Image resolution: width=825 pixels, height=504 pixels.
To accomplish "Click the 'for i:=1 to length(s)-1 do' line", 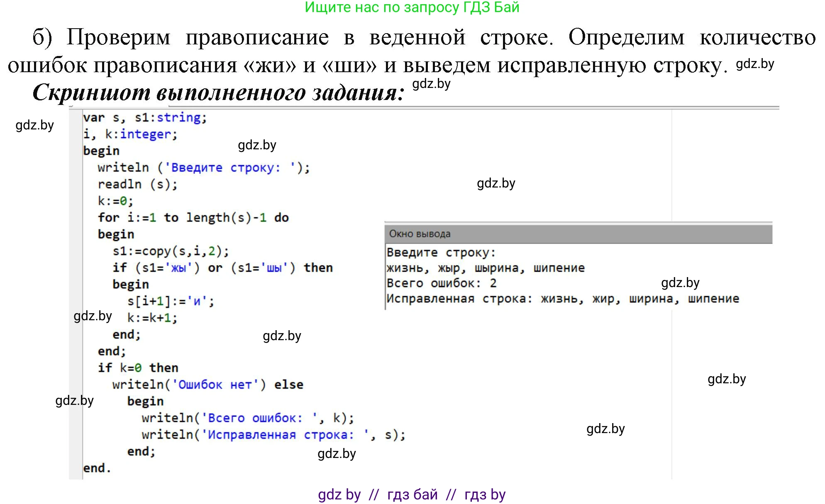I will pyautogui.click(x=193, y=218).
